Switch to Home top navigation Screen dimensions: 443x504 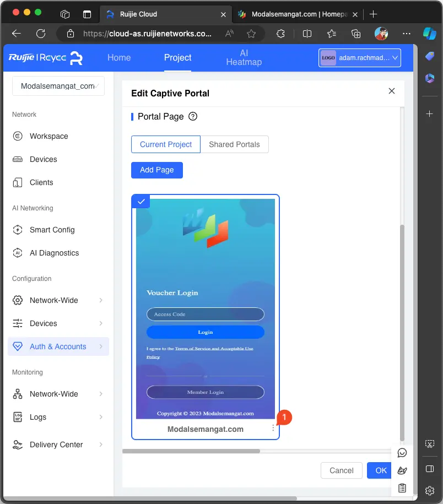coord(119,57)
